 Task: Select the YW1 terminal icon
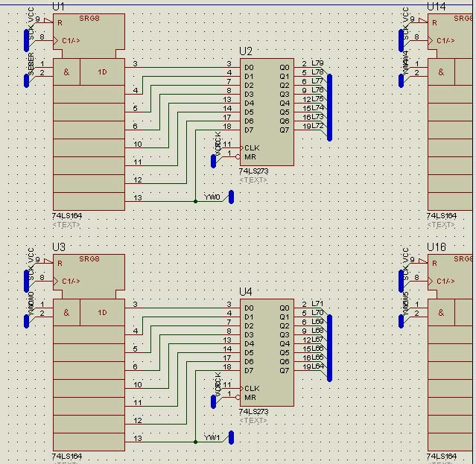[231, 437]
